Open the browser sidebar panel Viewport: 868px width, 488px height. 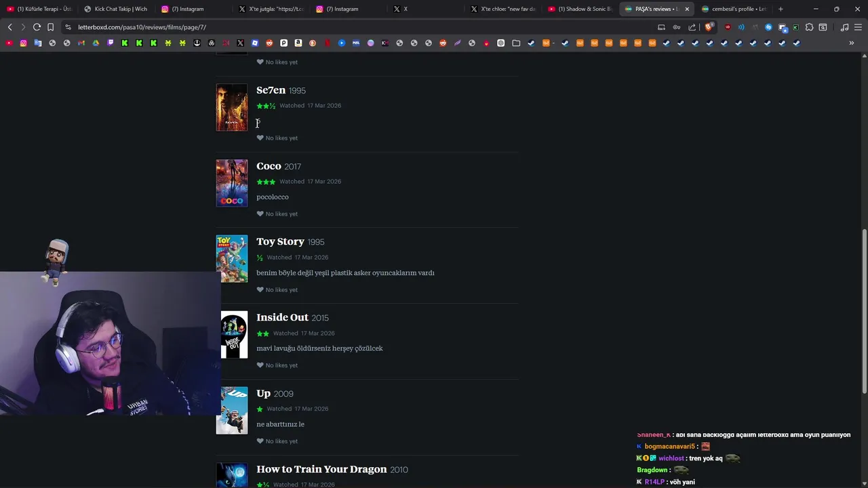(823, 27)
